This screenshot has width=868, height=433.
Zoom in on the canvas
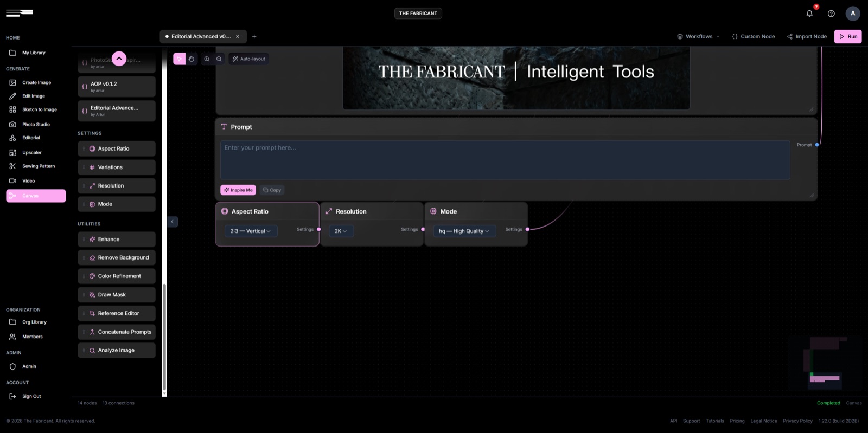click(x=207, y=59)
